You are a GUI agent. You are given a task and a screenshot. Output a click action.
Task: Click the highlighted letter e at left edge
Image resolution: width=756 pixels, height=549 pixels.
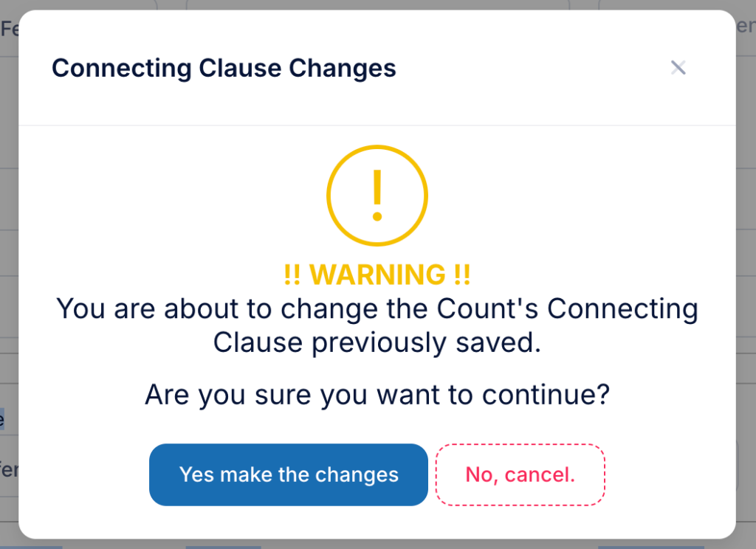click(x=2, y=419)
